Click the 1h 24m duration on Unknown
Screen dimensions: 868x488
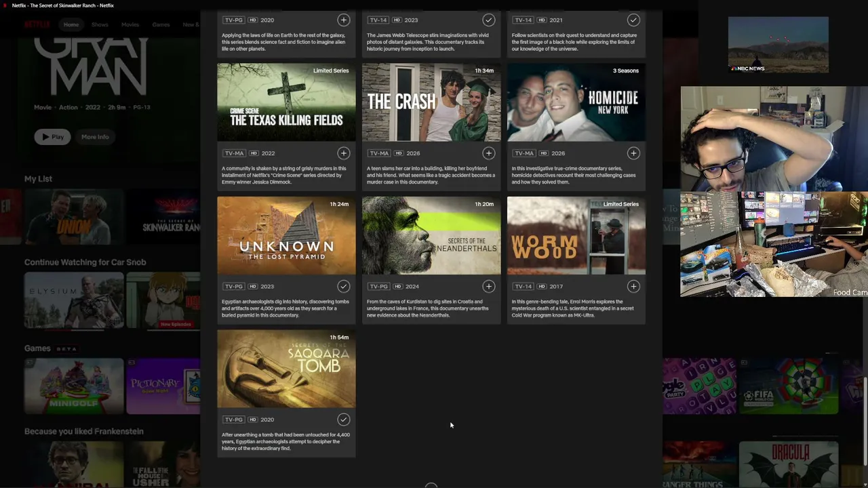click(339, 204)
